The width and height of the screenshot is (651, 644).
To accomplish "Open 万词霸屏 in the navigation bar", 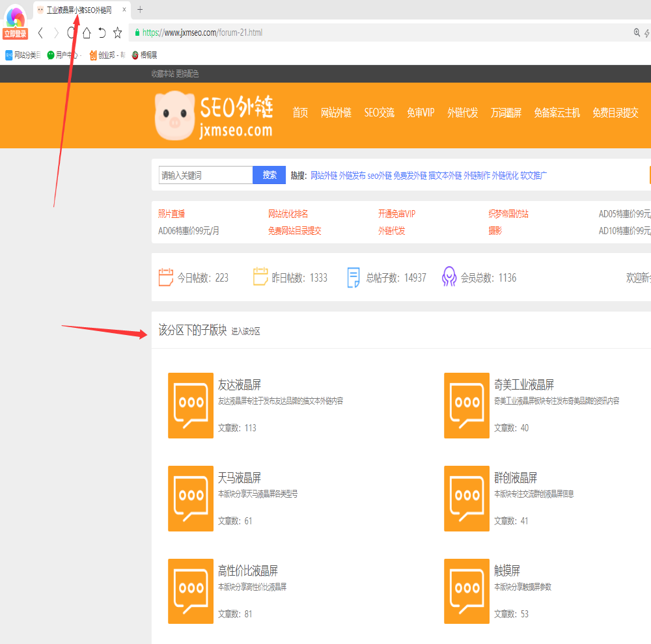I will tap(506, 113).
